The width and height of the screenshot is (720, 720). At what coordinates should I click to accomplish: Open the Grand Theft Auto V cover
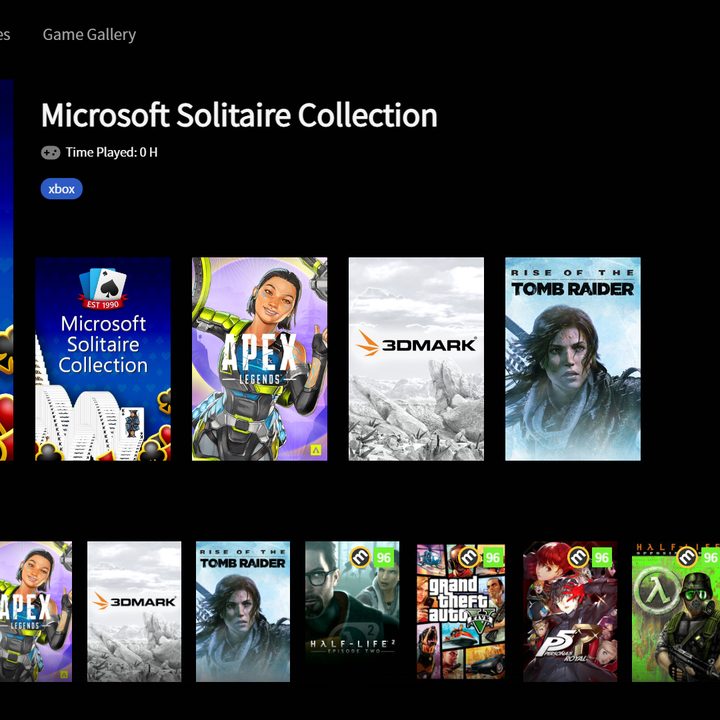point(461,611)
